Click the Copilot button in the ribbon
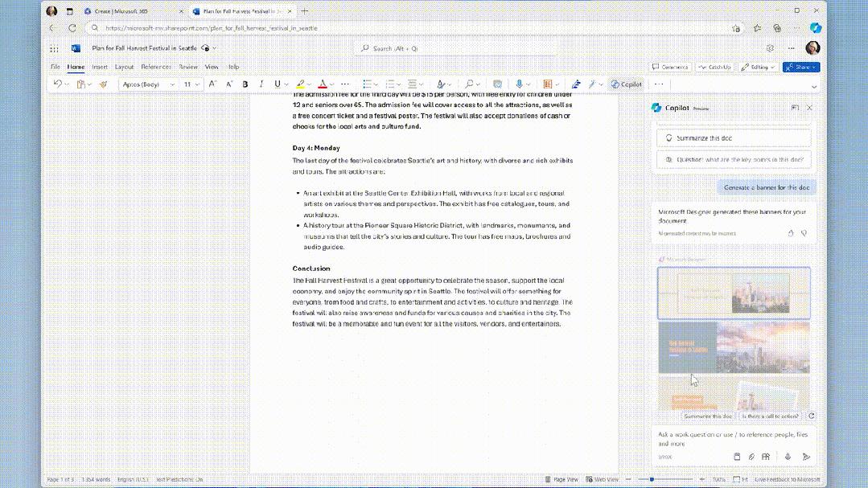This screenshot has height=488, width=868. tap(626, 84)
